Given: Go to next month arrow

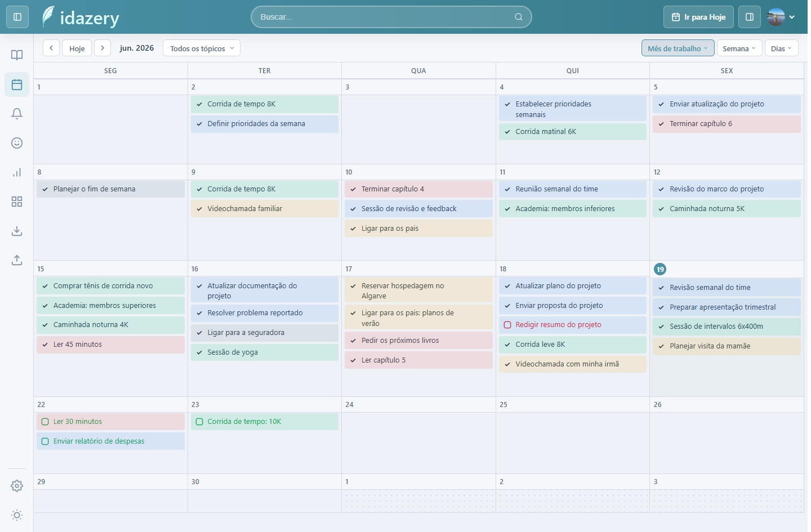Looking at the screenshot, I should coord(103,48).
